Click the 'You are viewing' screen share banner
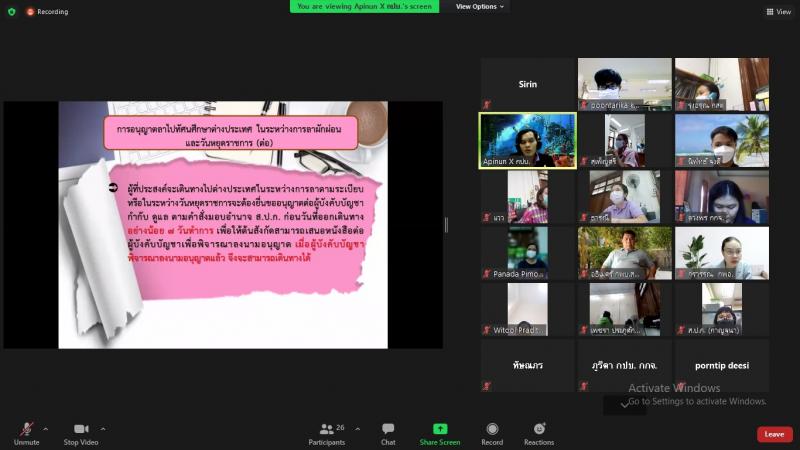This screenshot has height=450, width=800. [364, 7]
